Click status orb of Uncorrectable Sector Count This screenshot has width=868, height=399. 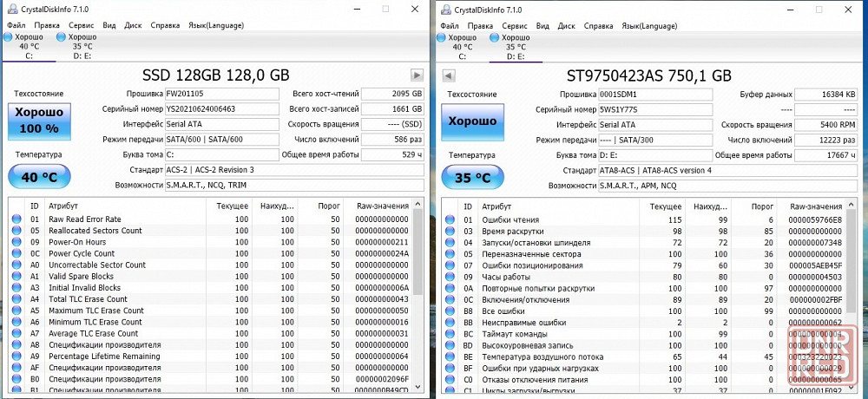coord(16,265)
